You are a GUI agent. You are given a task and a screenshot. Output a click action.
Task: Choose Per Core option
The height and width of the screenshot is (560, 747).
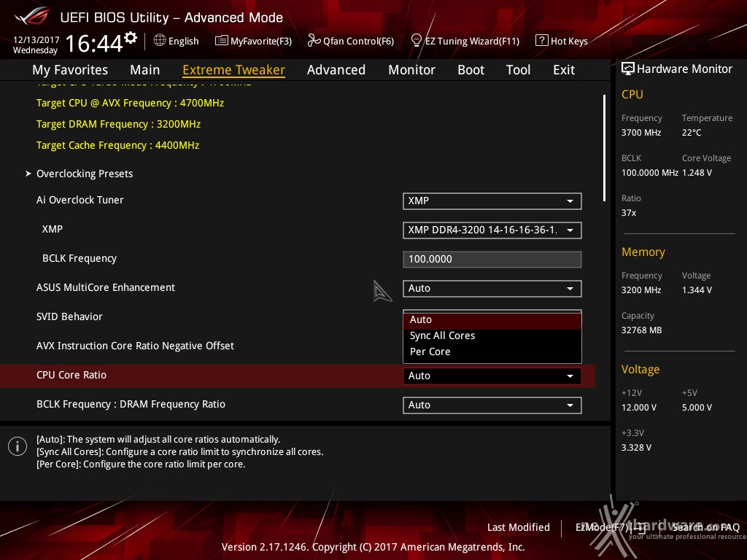(x=492, y=352)
